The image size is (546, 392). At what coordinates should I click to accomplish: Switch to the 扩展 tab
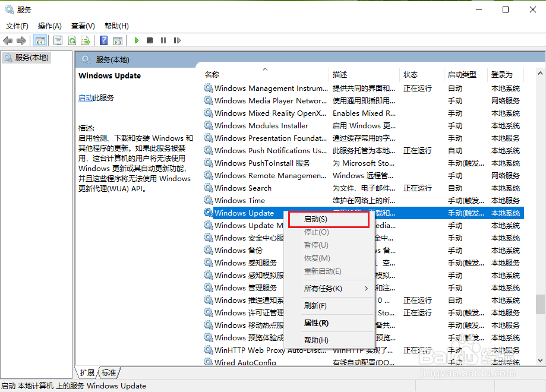tap(87, 373)
